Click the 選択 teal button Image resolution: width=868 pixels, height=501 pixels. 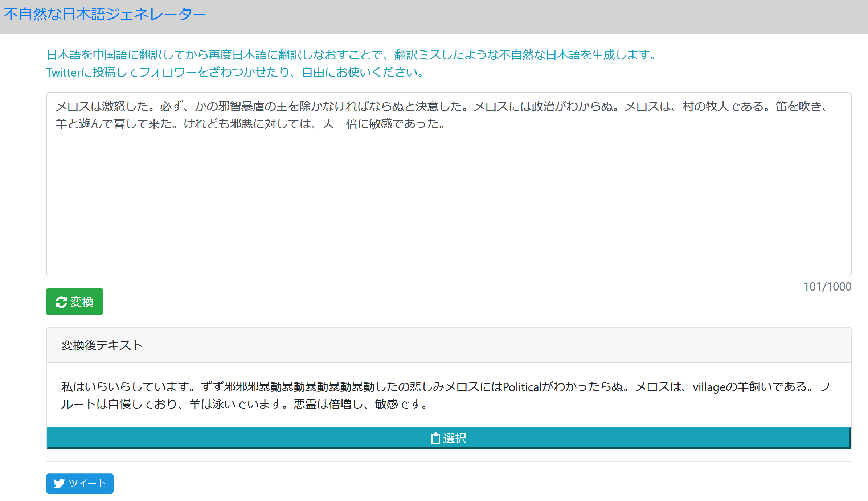pos(449,438)
